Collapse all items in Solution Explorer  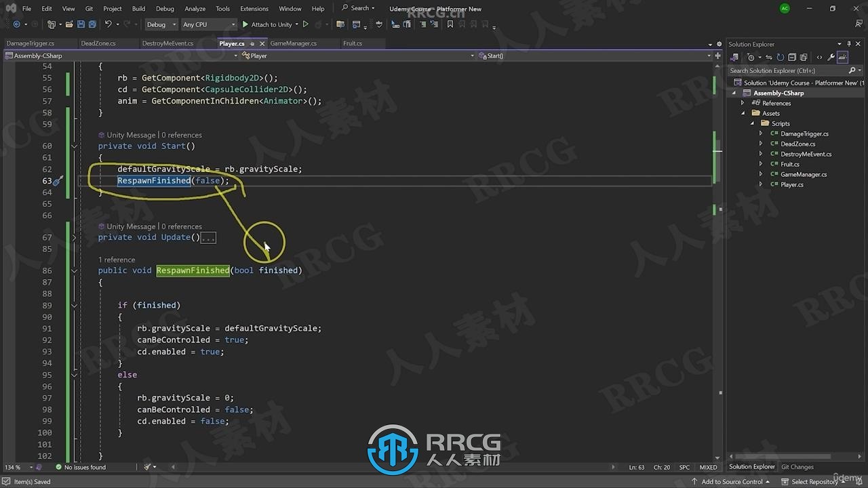pyautogui.click(x=793, y=58)
